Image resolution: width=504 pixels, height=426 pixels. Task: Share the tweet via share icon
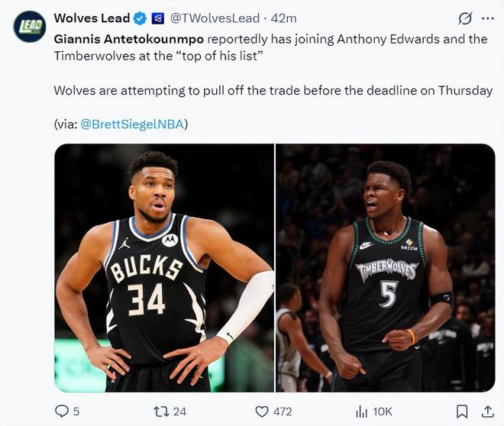coord(486,411)
